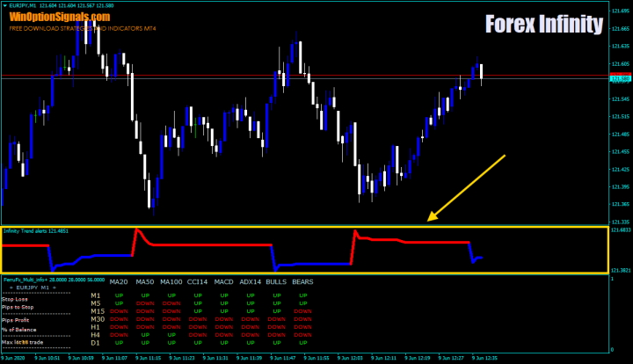Click the 9 Jun 11:39 time axis label
The width and height of the screenshot is (633, 364).
point(249,358)
